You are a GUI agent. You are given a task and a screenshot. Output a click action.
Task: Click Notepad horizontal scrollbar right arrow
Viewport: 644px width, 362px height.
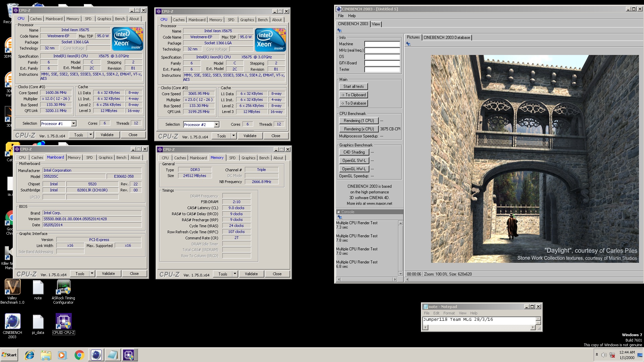[533, 327]
